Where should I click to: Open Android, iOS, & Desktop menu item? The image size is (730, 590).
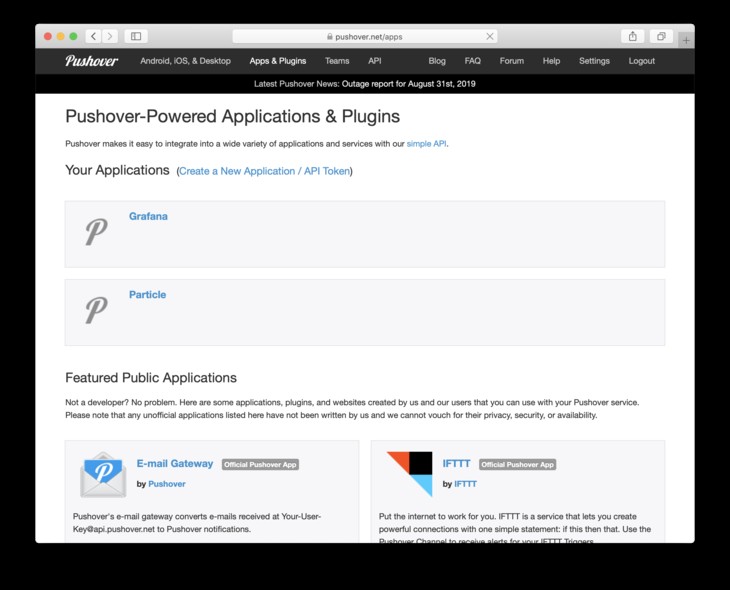[x=185, y=61]
